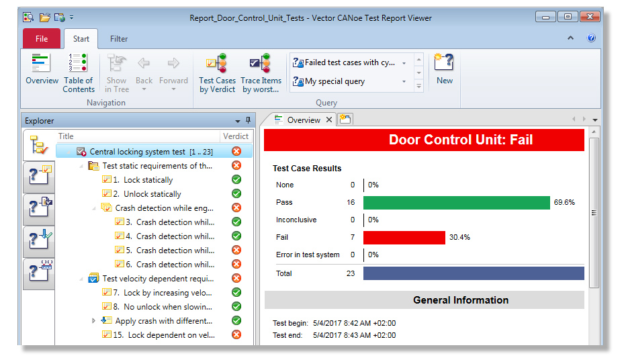Select test case 1. Lock statically
622x364 pixels.
point(143,180)
